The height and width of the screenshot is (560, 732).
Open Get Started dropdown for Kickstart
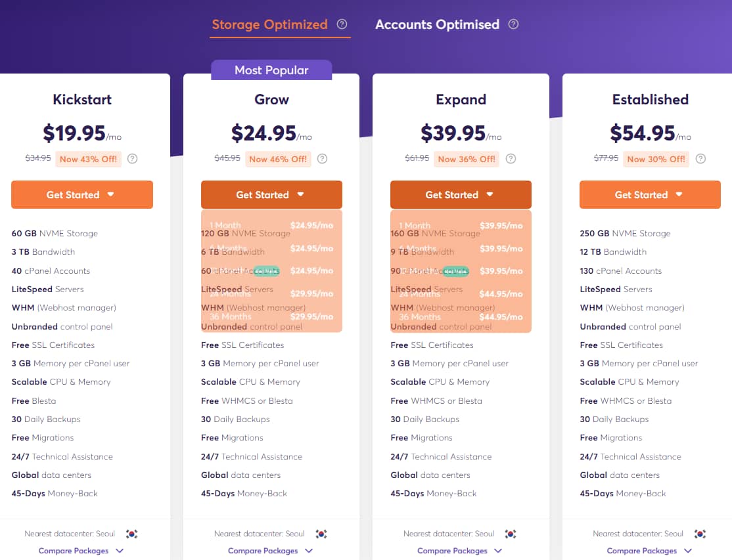(x=82, y=195)
